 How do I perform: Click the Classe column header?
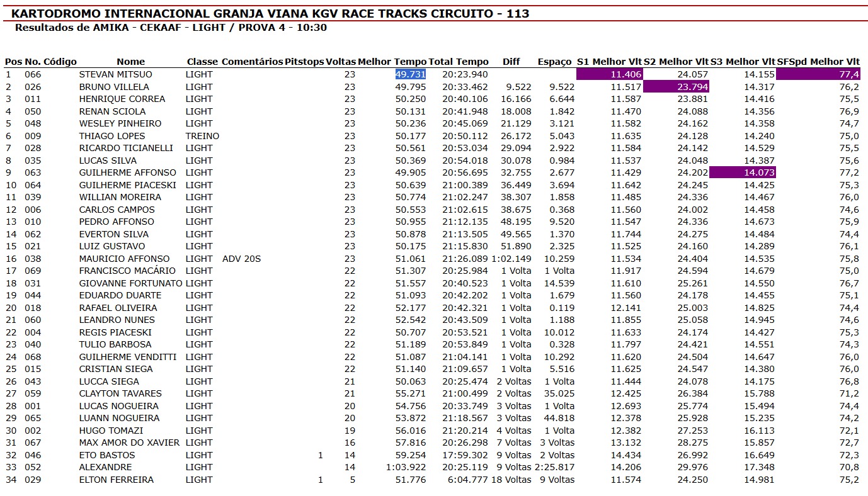tap(202, 62)
